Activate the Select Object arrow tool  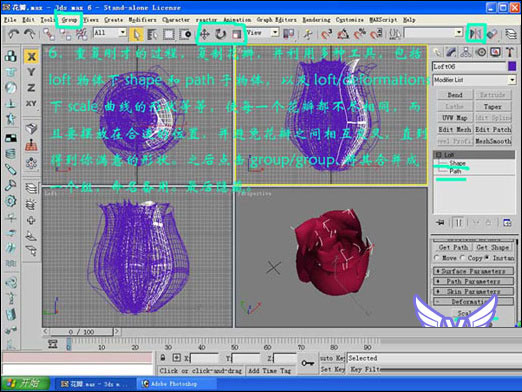[x=137, y=34]
